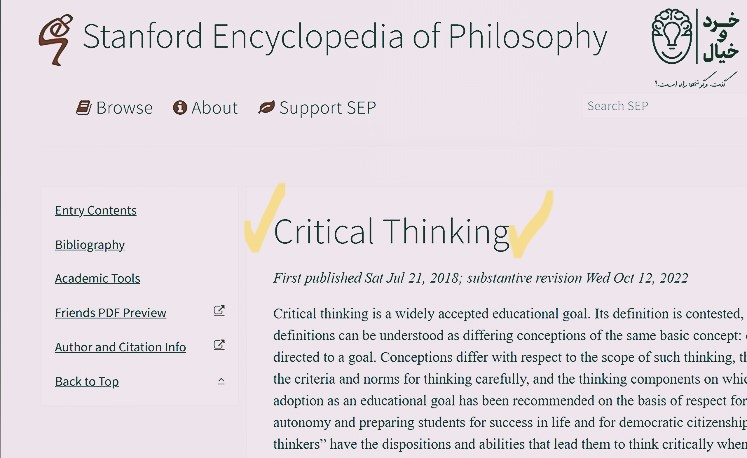Click the leaf icon beside Support SEP
The height and width of the screenshot is (458, 747).
click(x=266, y=108)
